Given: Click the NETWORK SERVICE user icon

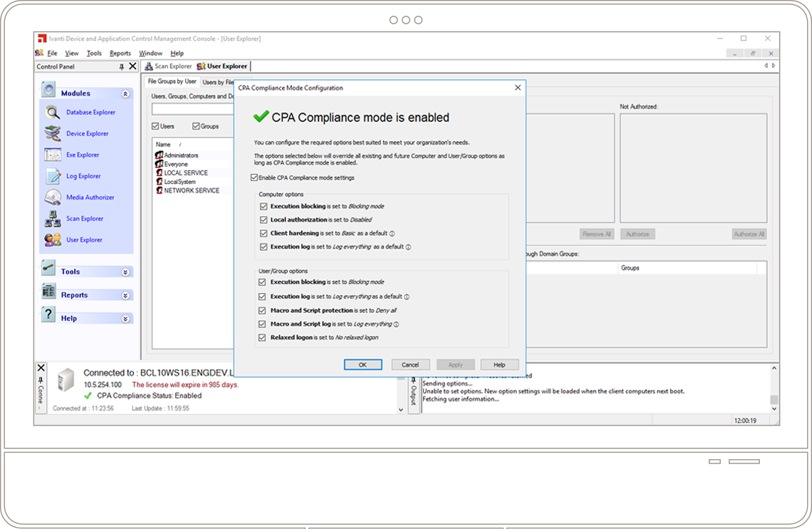Looking at the screenshot, I should pyautogui.click(x=160, y=190).
